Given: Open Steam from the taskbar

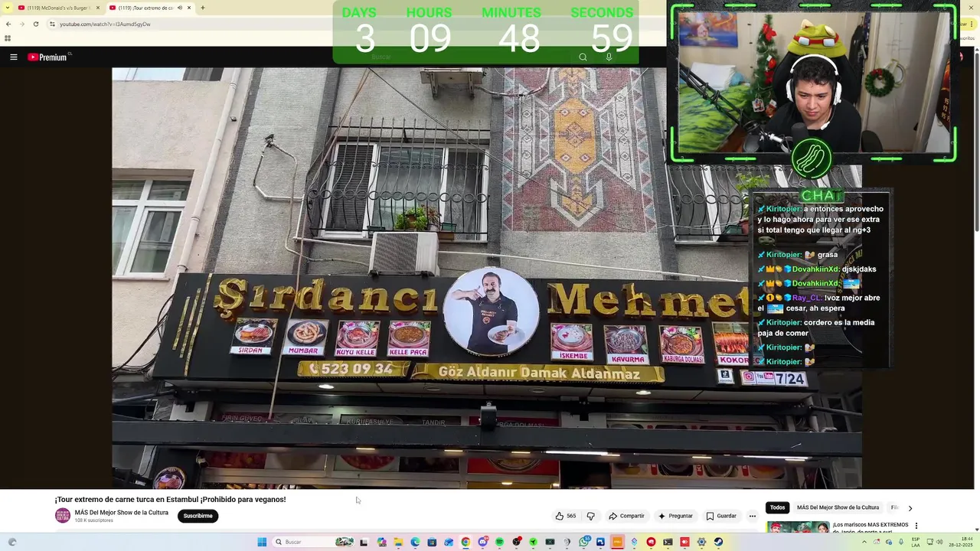Looking at the screenshot, I should pos(718,542).
